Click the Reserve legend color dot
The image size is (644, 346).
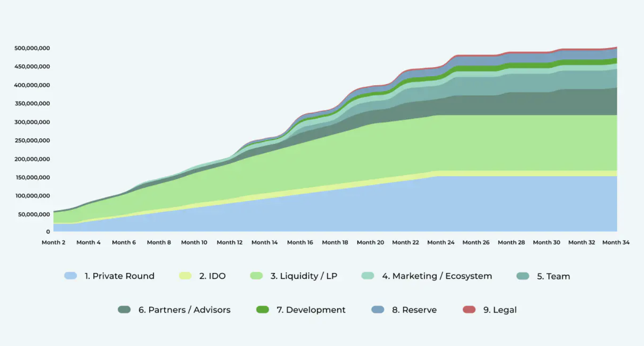coord(378,310)
